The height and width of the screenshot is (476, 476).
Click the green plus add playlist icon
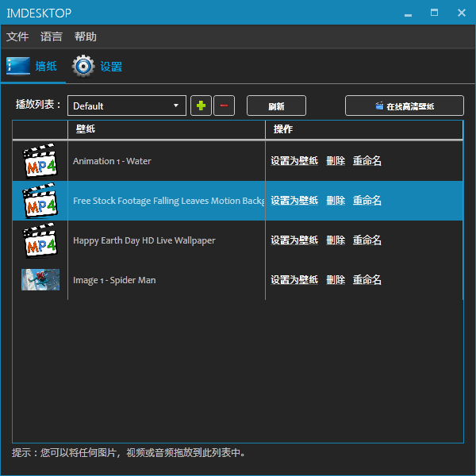tap(202, 106)
